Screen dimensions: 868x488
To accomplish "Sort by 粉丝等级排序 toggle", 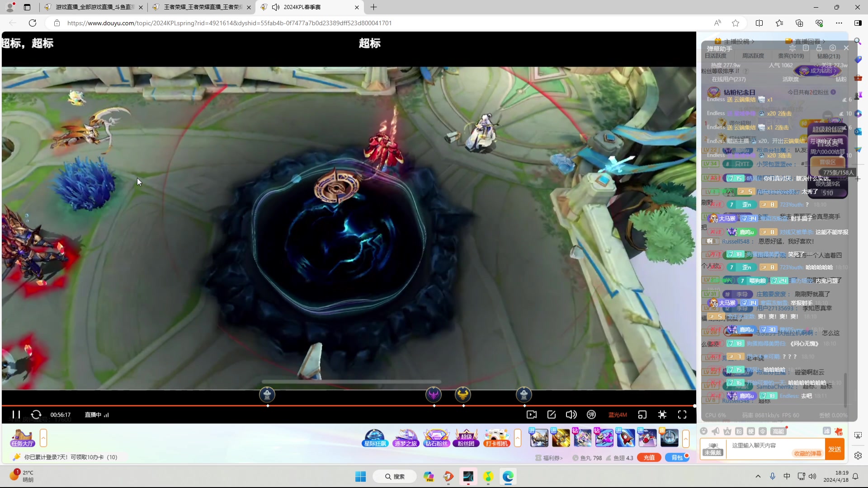I will tap(720, 71).
